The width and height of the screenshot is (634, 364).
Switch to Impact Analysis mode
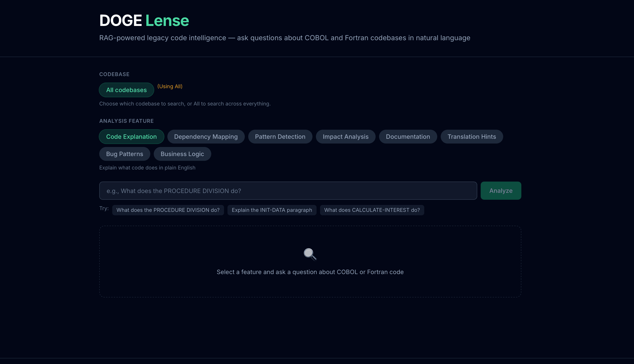coord(345,137)
